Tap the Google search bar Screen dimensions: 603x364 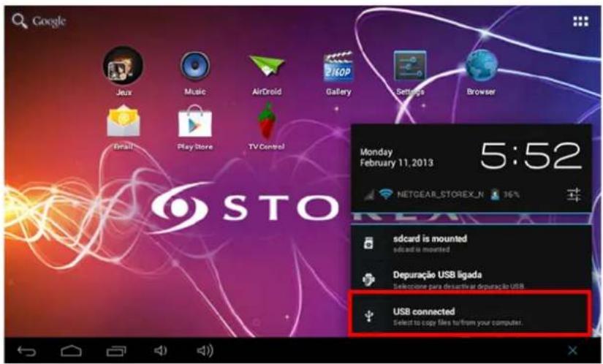pos(39,21)
